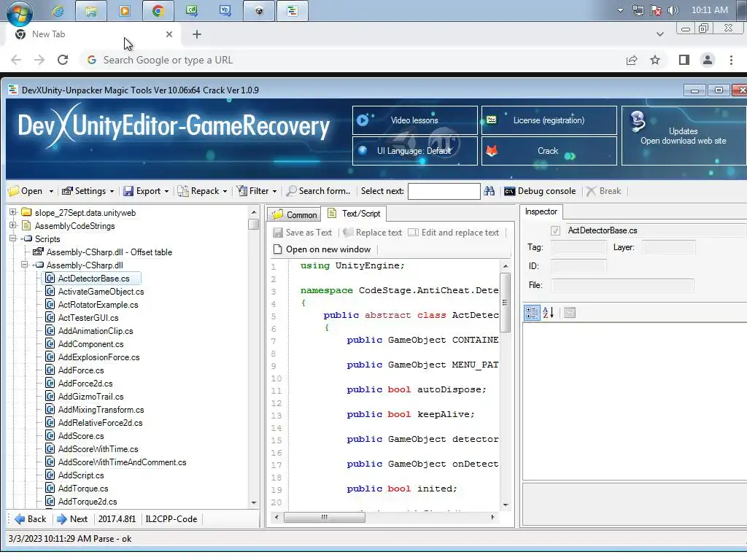
Task: Select AddTorque2d.cs file
Action: tap(88, 502)
